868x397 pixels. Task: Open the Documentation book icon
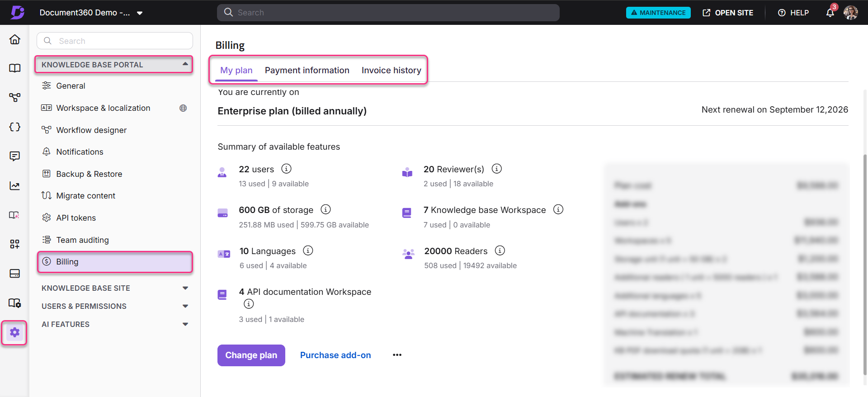[x=15, y=68]
